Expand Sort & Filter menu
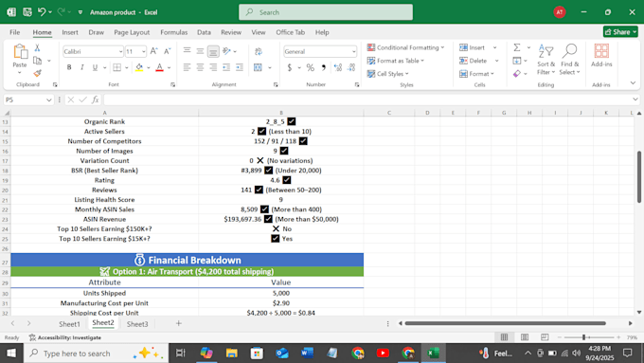This screenshot has height=363, width=644. 546,59
